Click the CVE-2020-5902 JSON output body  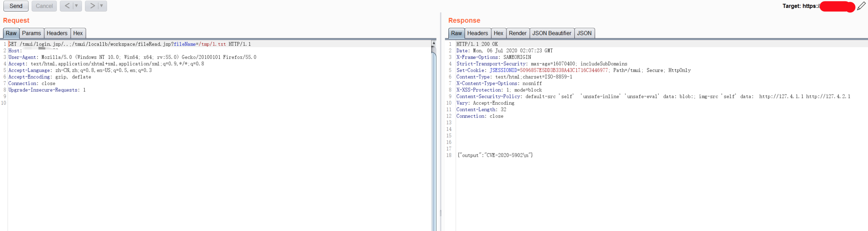tap(495, 155)
